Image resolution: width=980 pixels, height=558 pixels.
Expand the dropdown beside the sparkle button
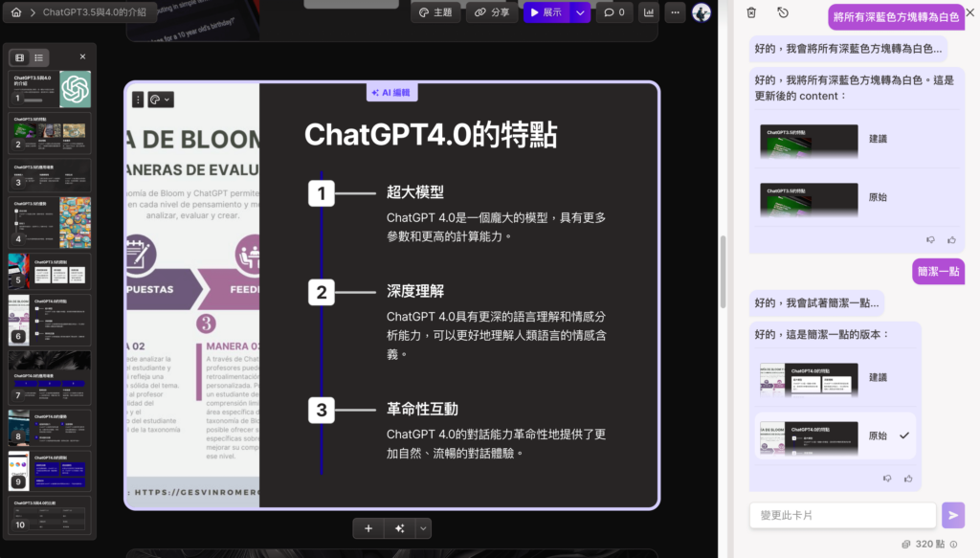point(421,527)
